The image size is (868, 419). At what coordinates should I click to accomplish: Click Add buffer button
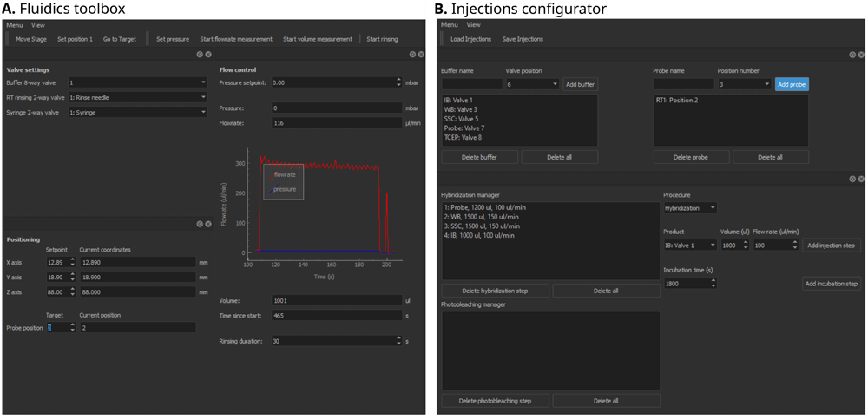(581, 84)
